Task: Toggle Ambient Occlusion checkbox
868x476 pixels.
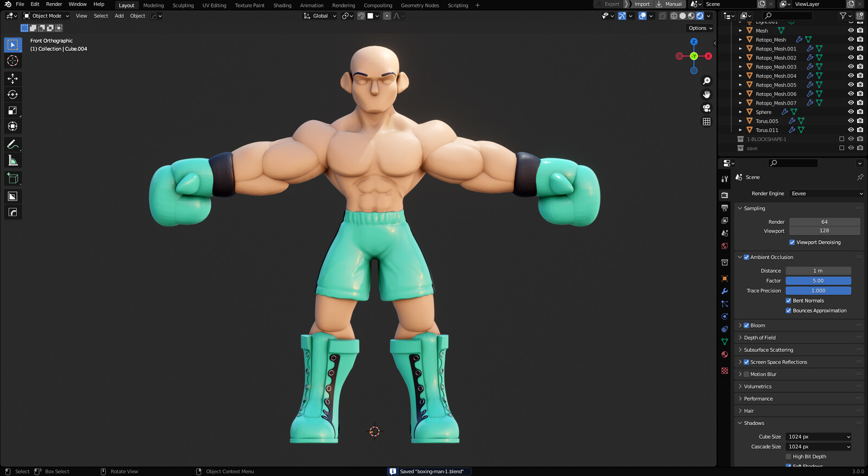Action: [746, 258]
